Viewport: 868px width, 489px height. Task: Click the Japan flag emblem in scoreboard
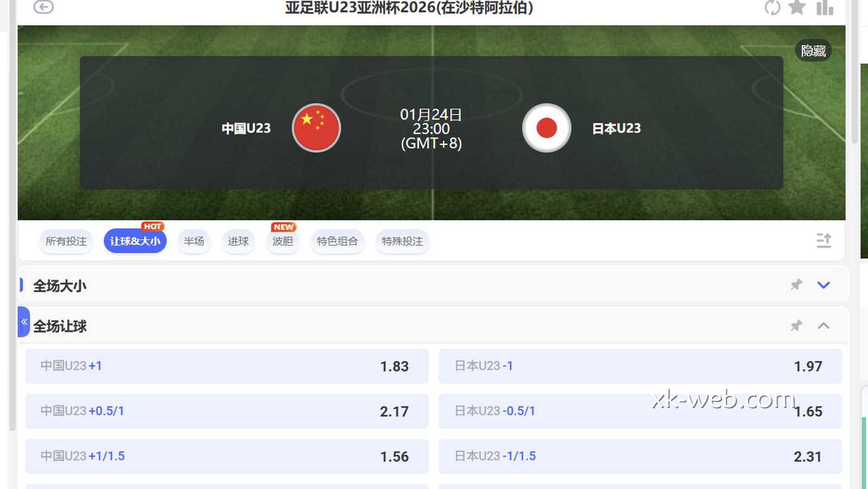click(546, 128)
